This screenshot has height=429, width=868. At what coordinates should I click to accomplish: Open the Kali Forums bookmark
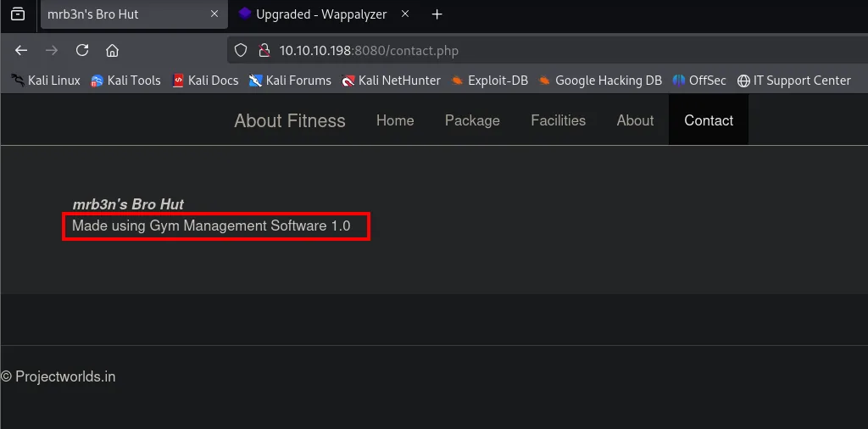click(x=290, y=81)
